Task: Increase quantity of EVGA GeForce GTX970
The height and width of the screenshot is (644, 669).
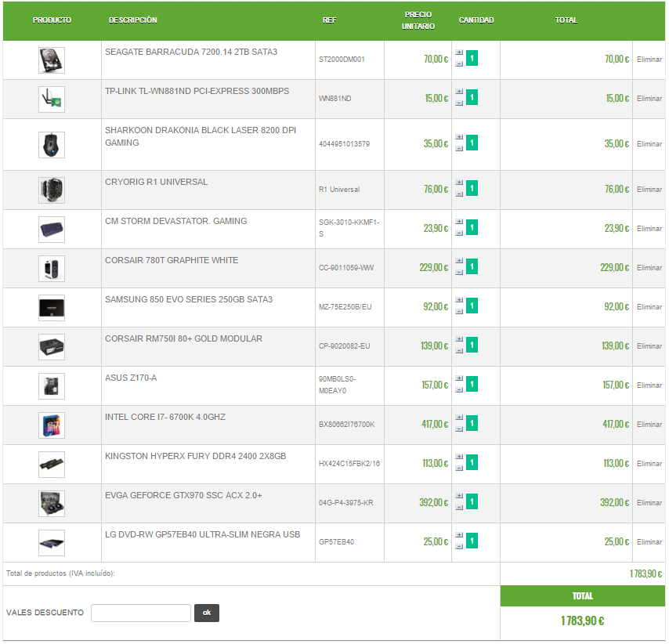Action: tap(459, 497)
